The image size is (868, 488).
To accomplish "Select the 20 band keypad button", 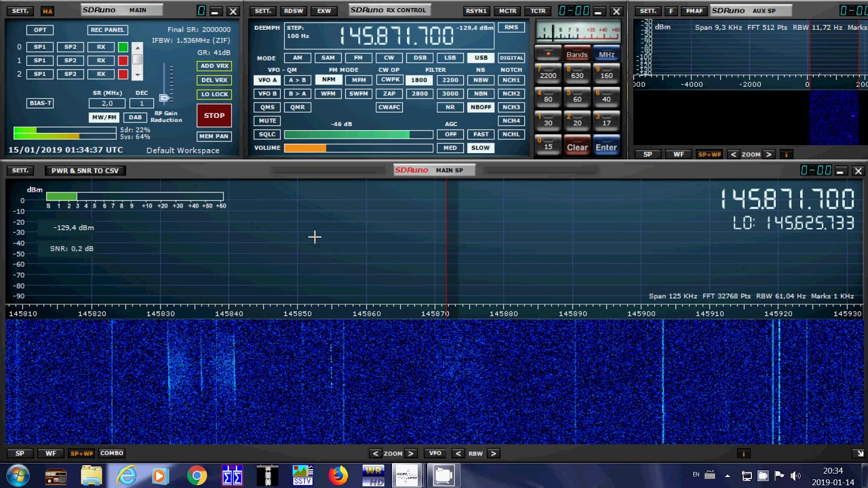I will 577,121.
